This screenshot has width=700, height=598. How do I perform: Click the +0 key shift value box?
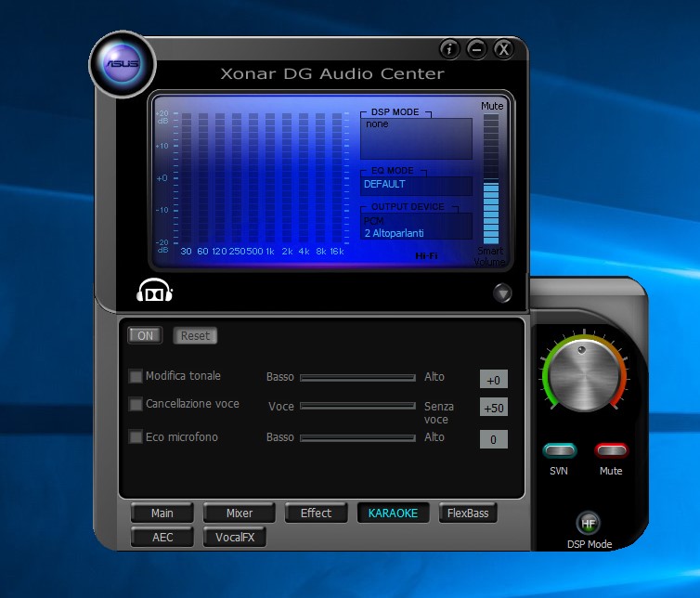click(493, 380)
